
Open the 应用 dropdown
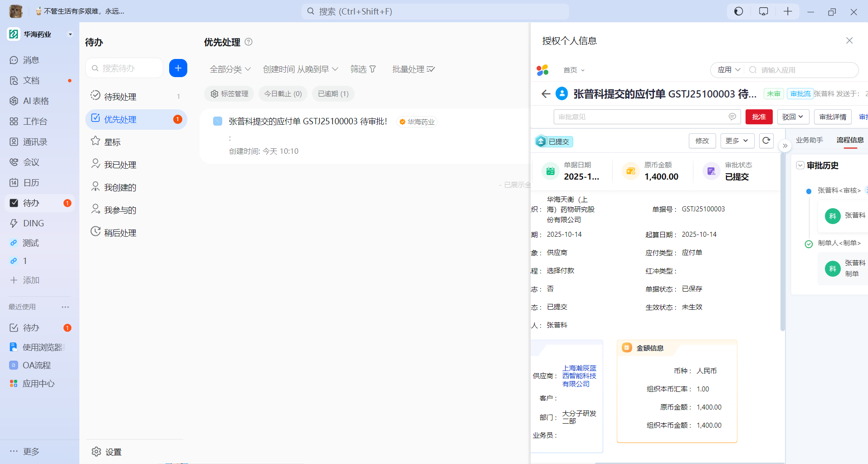click(x=729, y=70)
